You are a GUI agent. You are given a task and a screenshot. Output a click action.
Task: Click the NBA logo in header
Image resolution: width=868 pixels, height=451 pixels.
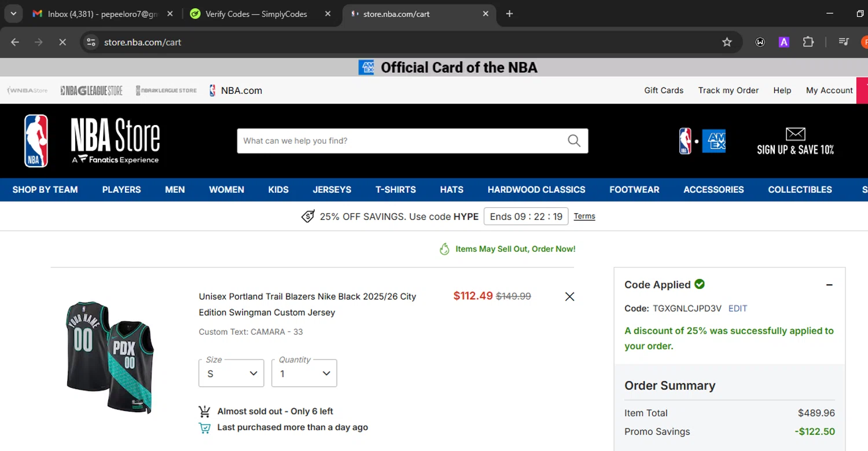(36, 141)
